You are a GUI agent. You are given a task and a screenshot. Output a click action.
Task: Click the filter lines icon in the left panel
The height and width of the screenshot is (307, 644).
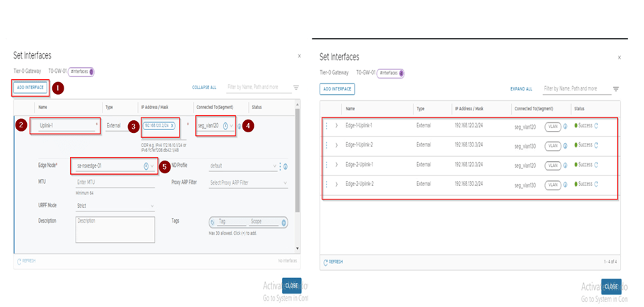pyautogui.click(x=295, y=88)
